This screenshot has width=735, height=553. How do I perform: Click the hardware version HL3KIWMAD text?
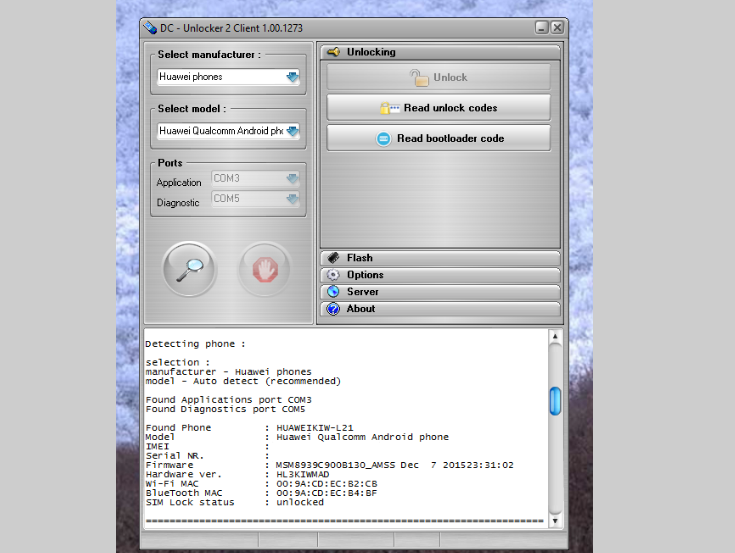(303, 474)
